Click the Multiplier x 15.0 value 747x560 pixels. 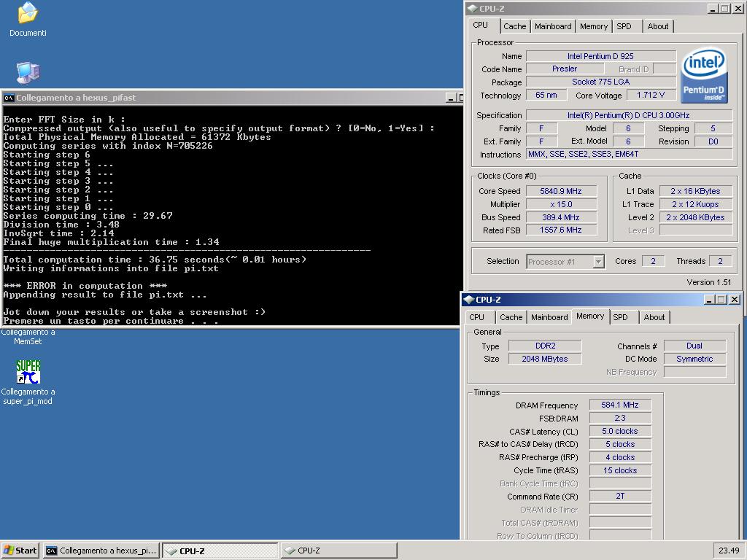[x=561, y=204]
